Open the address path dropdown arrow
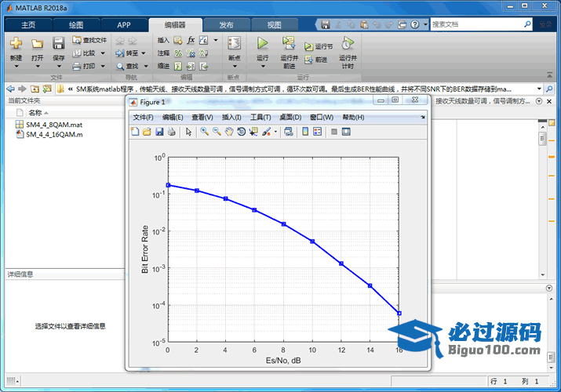The height and width of the screenshot is (392, 561). (x=539, y=89)
